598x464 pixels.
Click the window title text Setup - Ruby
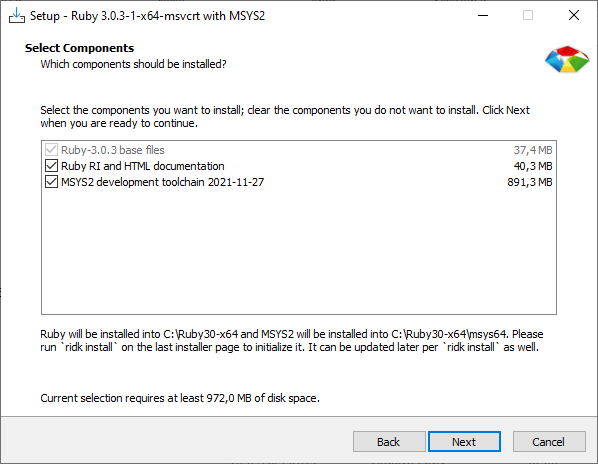click(x=147, y=16)
